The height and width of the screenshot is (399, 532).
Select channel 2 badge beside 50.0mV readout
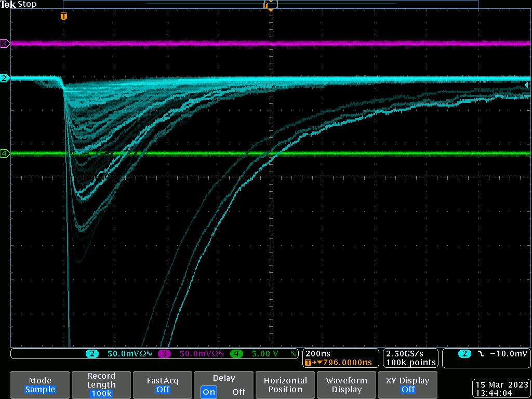(x=92, y=354)
